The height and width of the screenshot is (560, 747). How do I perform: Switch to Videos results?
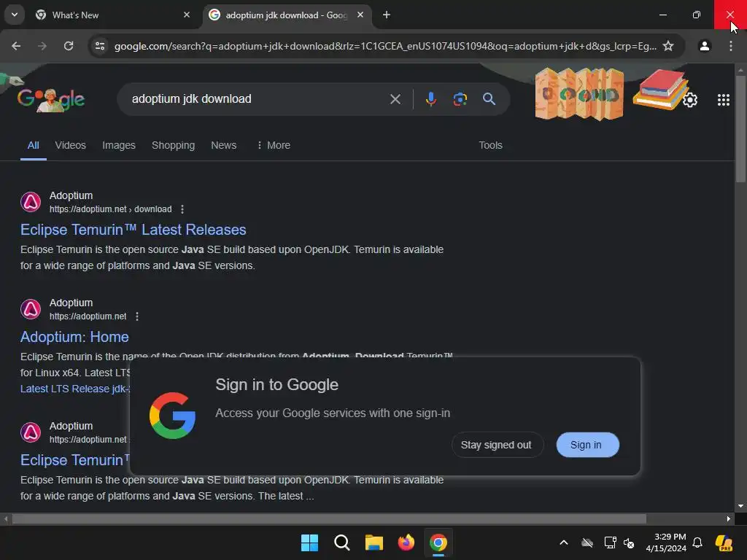71,145
